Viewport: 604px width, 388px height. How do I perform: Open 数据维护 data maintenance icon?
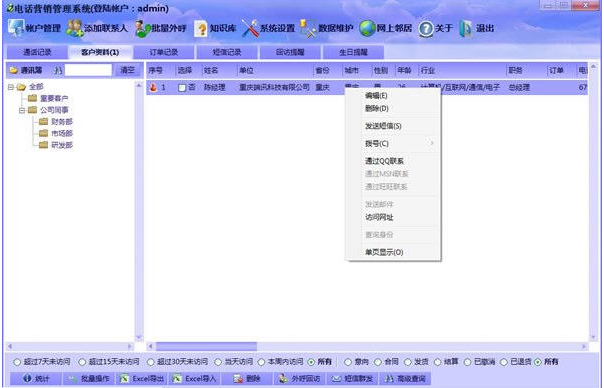point(308,29)
